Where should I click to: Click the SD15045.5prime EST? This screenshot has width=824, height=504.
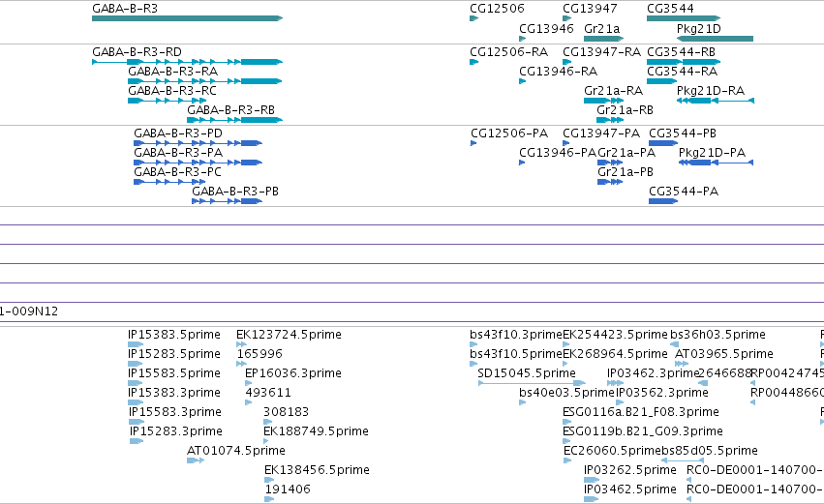tap(532, 383)
